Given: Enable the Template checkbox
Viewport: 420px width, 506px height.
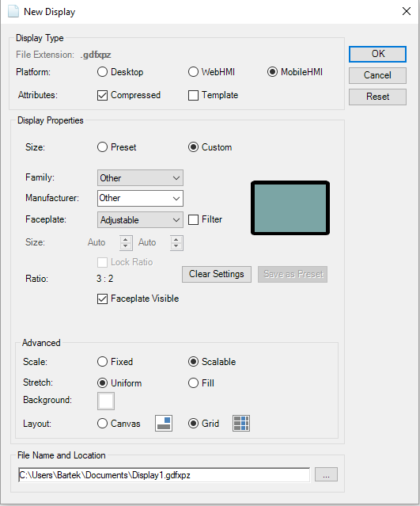Looking at the screenshot, I should [x=193, y=95].
